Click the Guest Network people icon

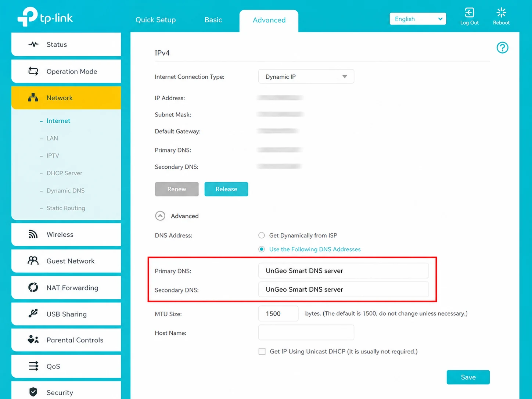(x=33, y=261)
